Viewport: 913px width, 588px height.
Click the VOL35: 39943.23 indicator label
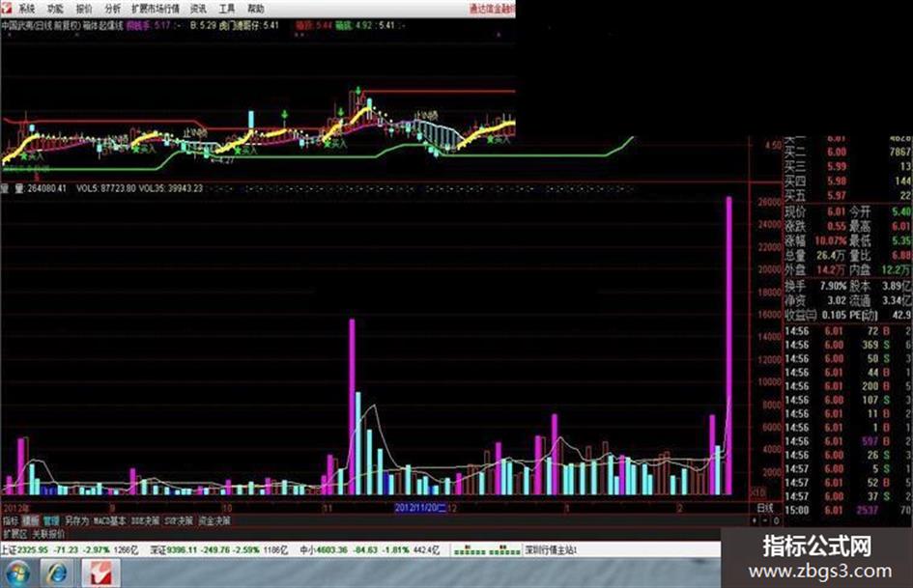click(x=171, y=188)
